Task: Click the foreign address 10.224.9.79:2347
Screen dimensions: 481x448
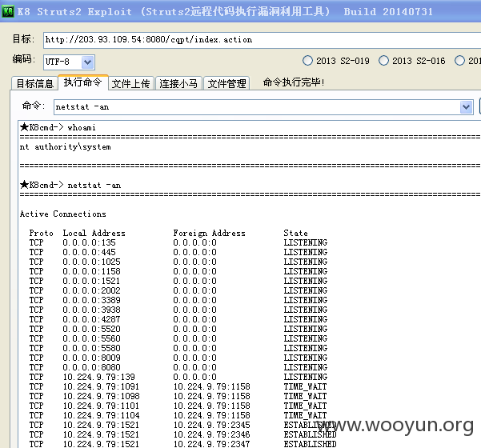Action: [212, 444]
